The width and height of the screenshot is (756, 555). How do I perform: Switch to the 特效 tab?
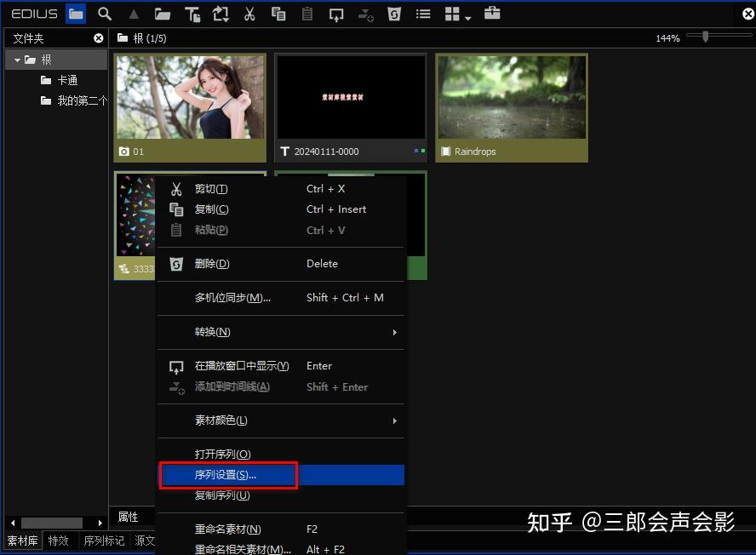click(59, 540)
